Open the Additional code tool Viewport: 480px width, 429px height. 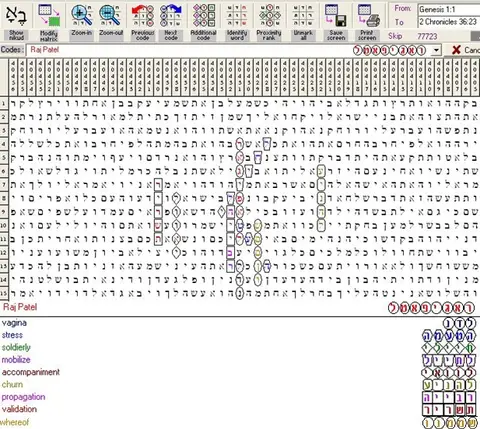(x=203, y=16)
